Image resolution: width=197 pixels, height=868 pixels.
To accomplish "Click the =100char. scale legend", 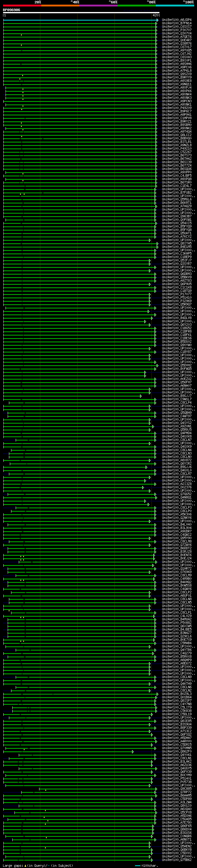I will (147, 866).
